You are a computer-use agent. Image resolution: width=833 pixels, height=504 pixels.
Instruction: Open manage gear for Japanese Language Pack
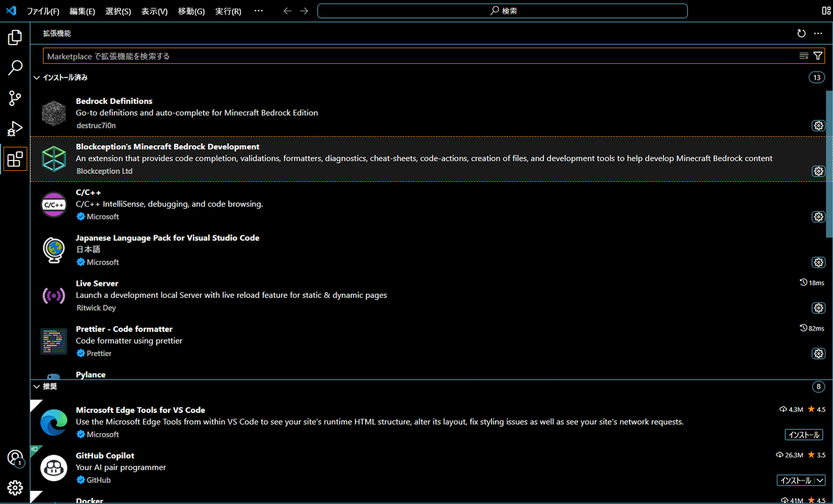(x=818, y=262)
